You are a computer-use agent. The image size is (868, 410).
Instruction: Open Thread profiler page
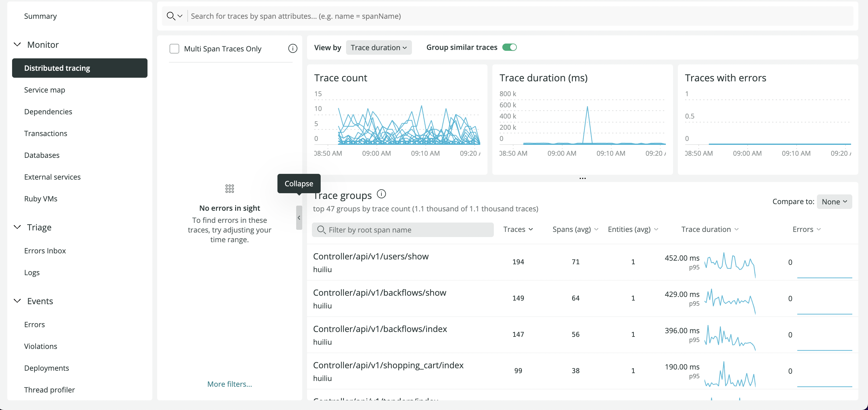(49, 390)
